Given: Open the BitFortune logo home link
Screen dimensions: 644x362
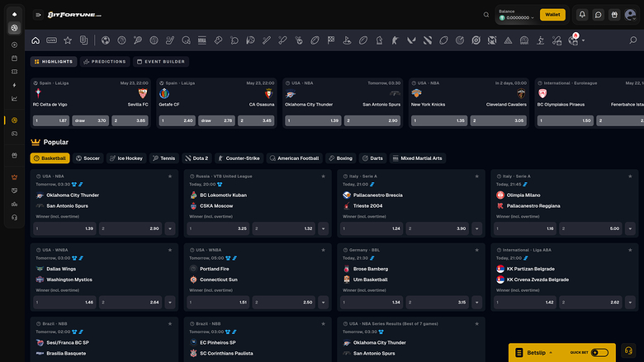Looking at the screenshot, I should tap(74, 15).
